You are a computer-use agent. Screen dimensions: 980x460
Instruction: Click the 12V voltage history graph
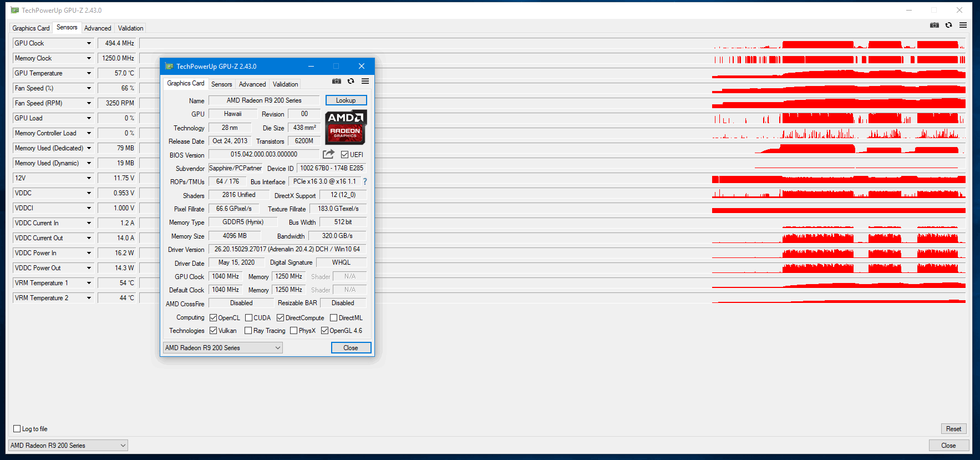pyautogui.click(x=552, y=178)
